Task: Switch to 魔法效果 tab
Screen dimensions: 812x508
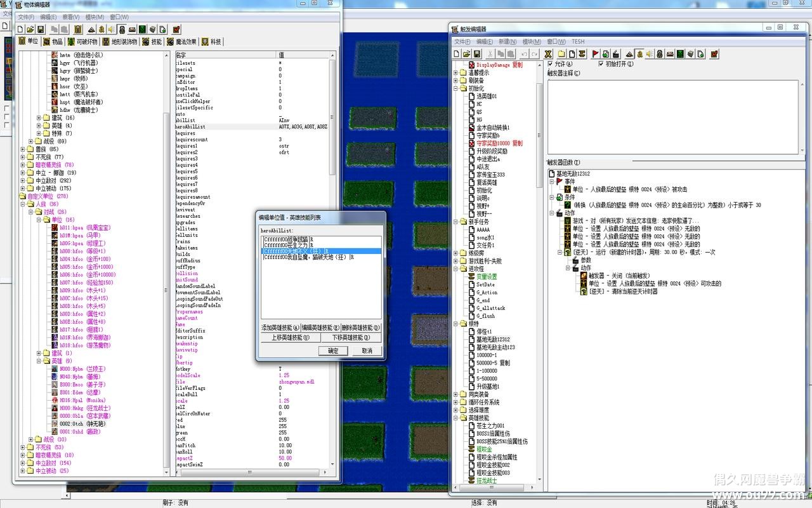Action: click(181, 41)
